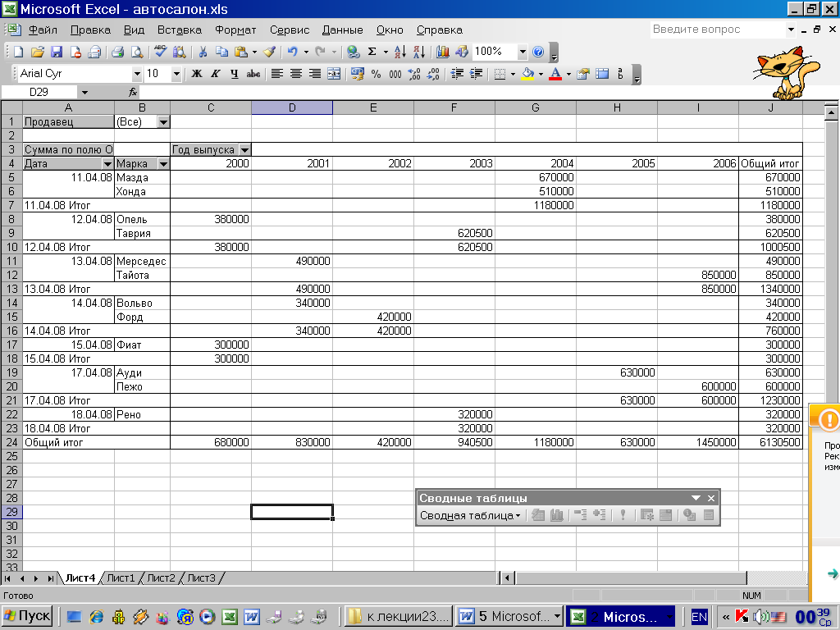Image resolution: width=840 pixels, height=630 pixels.
Task: Select row 24 header
Action: [x=11, y=442]
